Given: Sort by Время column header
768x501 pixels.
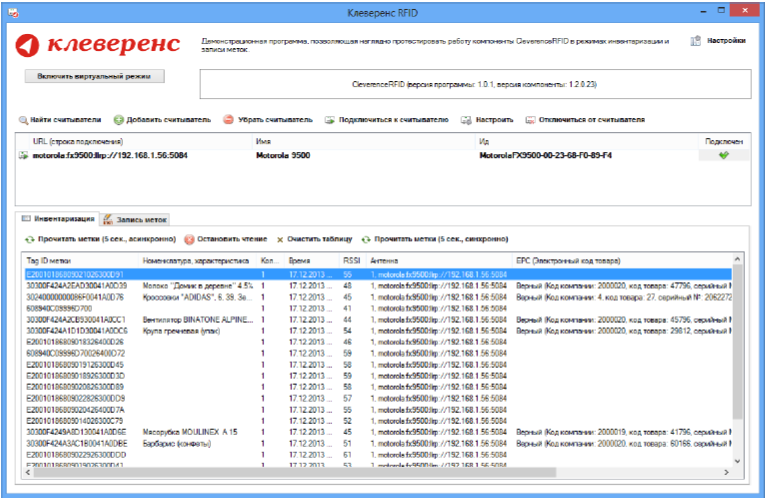Looking at the screenshot, I should tap(312, 261).
